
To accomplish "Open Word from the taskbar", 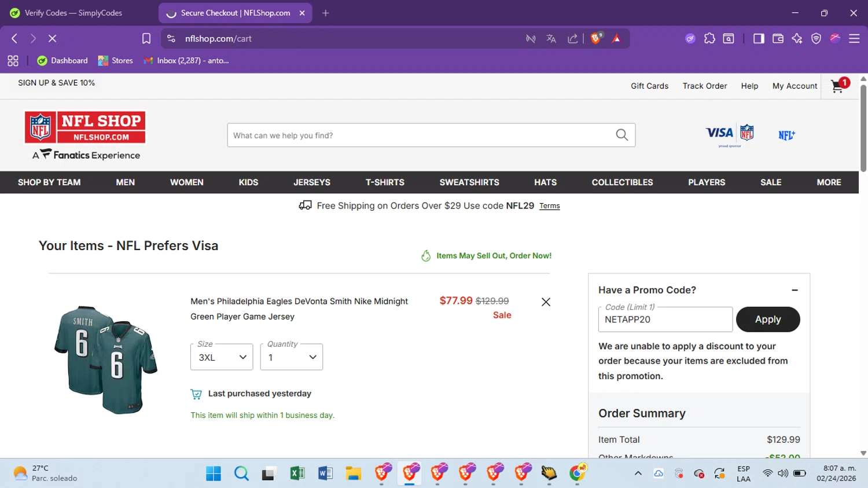I will click(325, 474).
